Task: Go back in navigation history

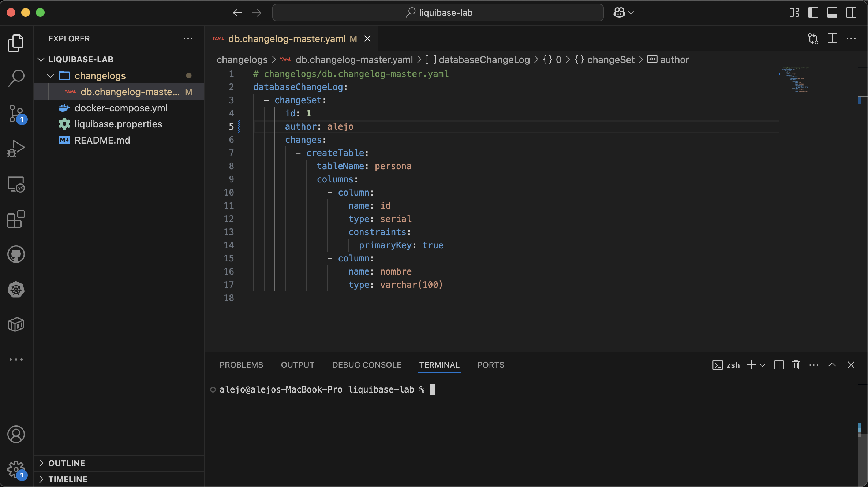Action: click(x=237, y=13)
